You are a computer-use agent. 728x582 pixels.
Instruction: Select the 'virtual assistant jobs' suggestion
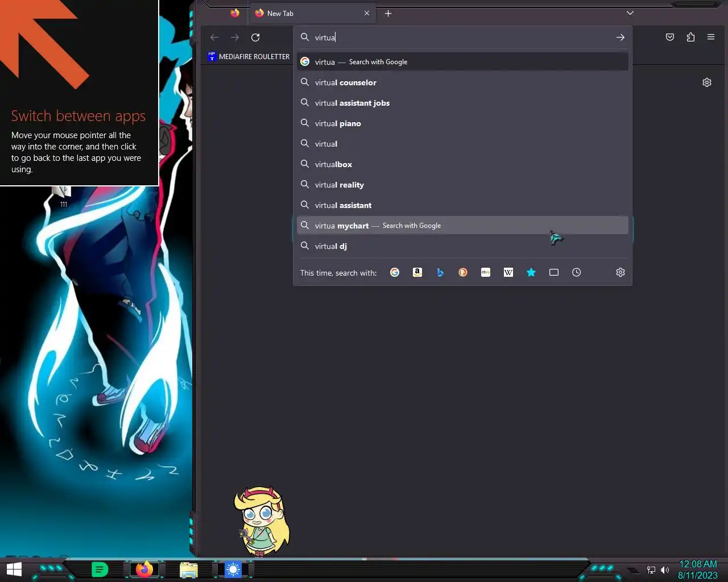(462, 103)
